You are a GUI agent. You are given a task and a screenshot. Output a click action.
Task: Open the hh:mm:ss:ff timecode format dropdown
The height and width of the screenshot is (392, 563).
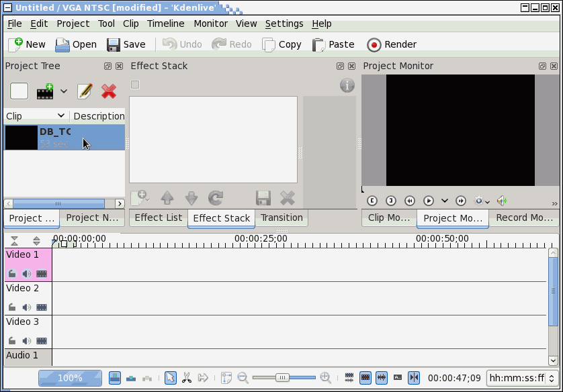(522, 378)
